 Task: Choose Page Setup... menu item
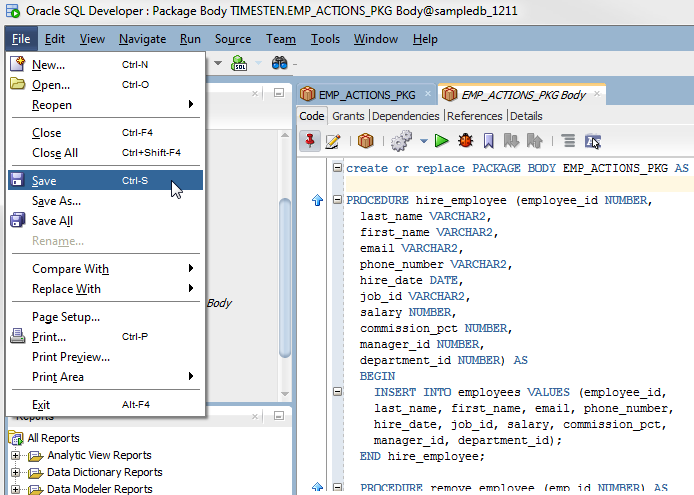point(105,317)
